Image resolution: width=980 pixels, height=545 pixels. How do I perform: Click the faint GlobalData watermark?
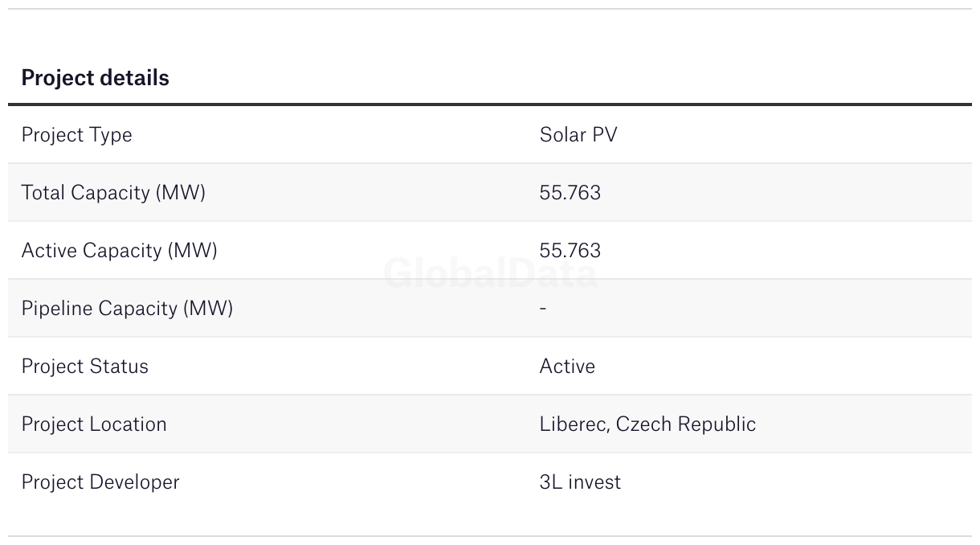tap(490, 274)
